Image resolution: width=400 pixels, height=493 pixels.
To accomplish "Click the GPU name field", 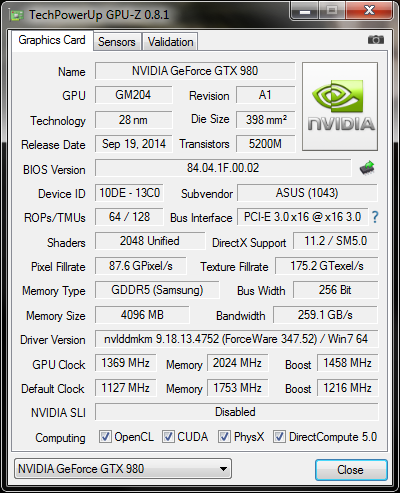I will click(x=195, y=71).
